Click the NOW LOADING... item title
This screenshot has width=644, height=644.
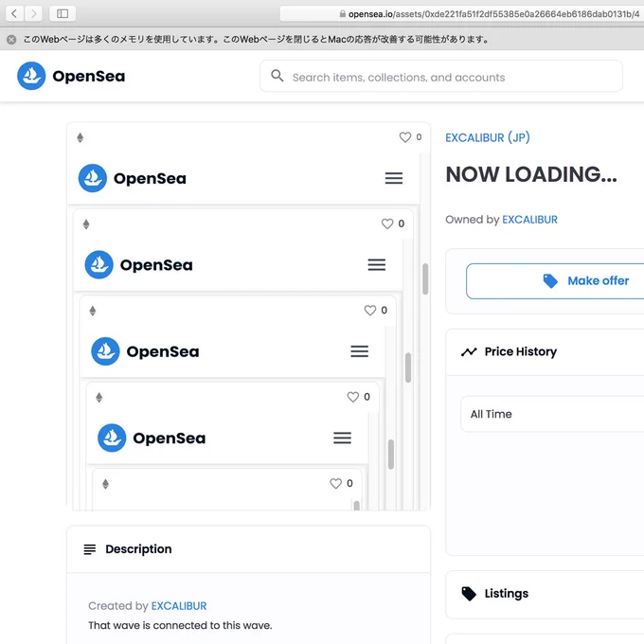(x=531, y=174)
